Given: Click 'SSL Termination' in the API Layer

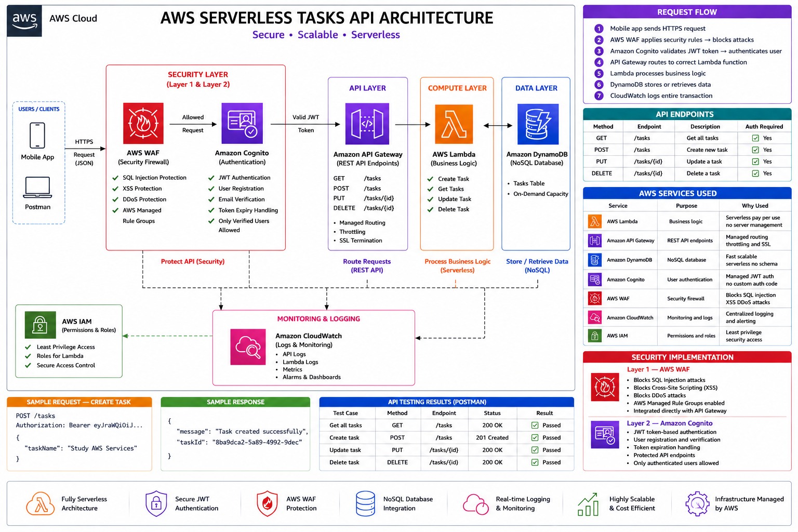Looking at the screenshot, I should (361, 241).
